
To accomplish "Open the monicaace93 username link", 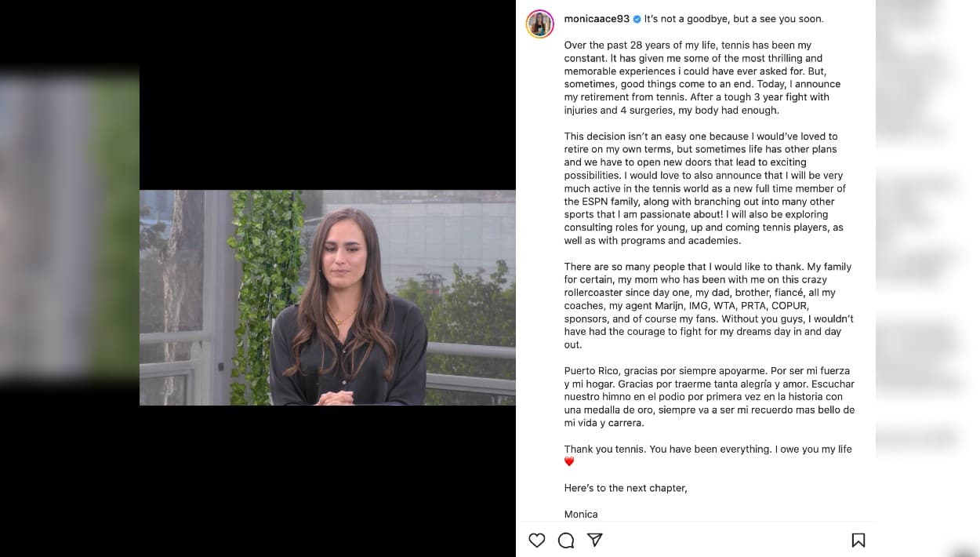I will [x=597, y=19].
